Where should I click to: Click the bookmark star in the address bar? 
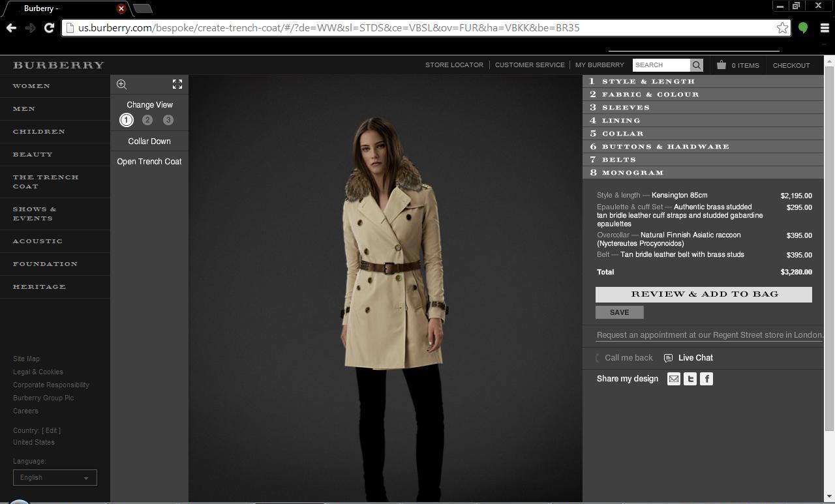tap(782, 28)
